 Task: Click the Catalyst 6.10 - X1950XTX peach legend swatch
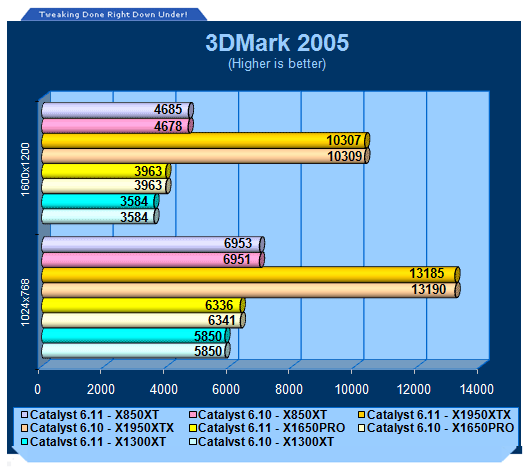tap(25, 428)
